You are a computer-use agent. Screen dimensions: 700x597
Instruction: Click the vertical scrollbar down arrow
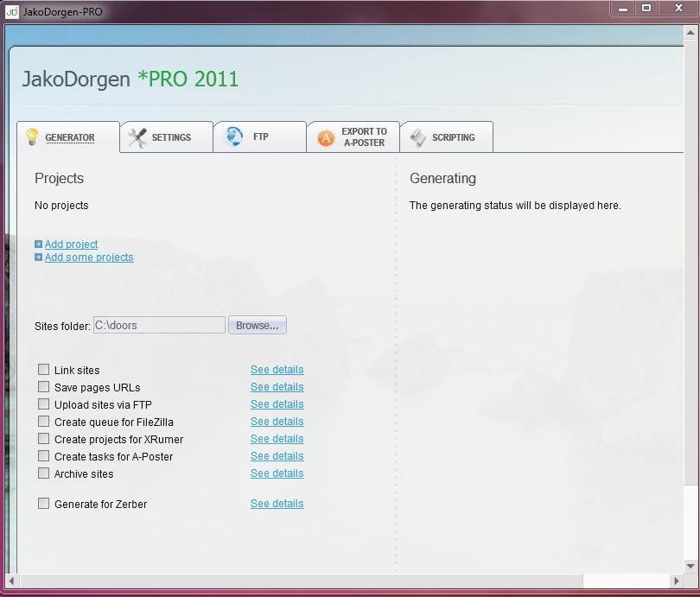point(690,566)
